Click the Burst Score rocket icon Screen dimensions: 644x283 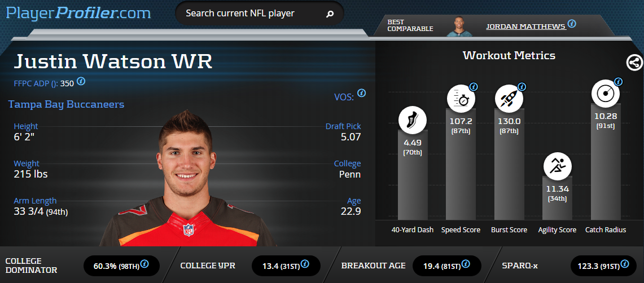click(x=509, y=99)
